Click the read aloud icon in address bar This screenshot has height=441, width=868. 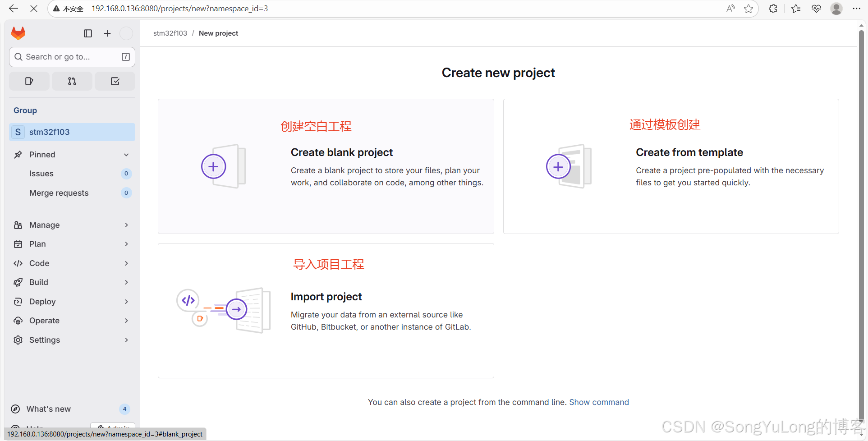click(730, 9)
